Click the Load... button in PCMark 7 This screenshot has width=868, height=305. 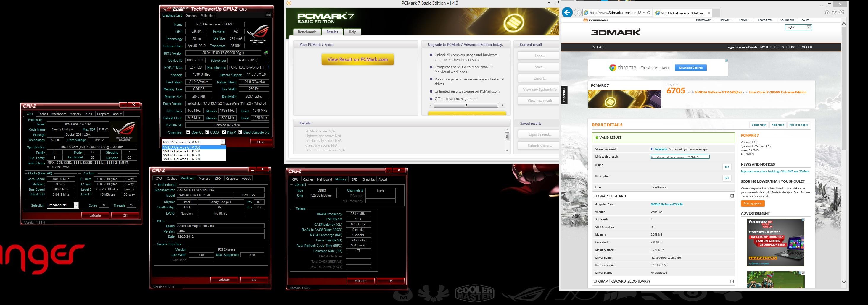540,56
